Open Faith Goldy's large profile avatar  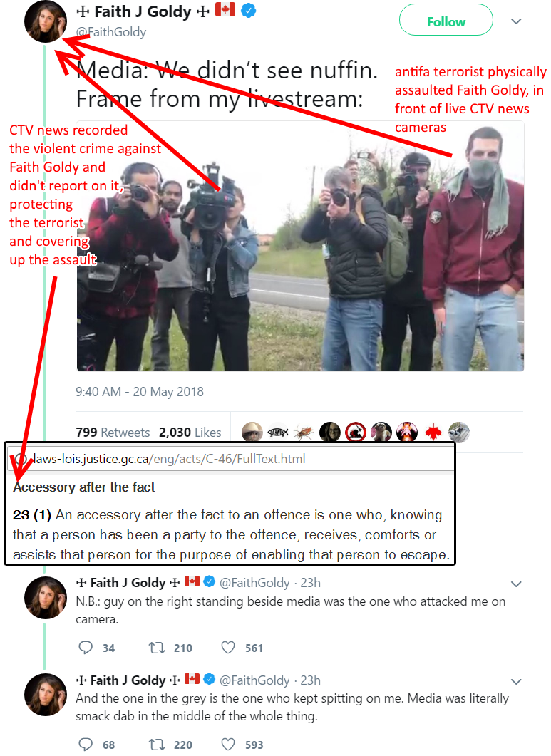[46, 21]
